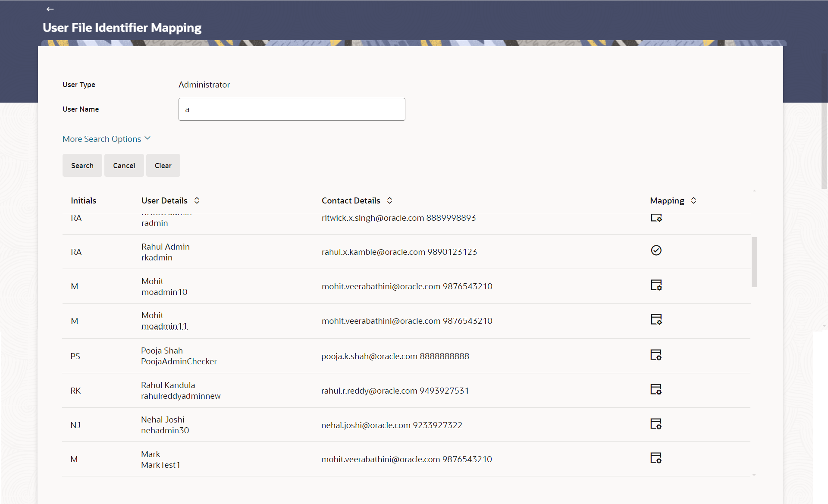Expand More Search Options
Viewport: 828px width, 504px height.
point(106,139)
